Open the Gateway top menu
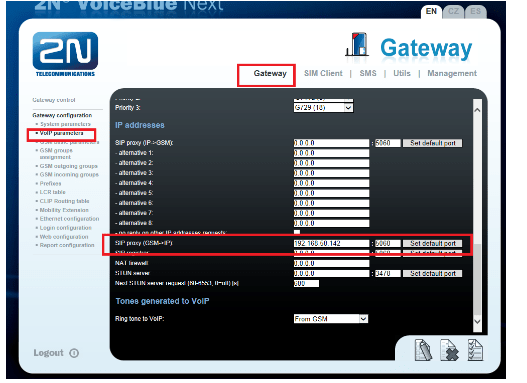The height and width of the screenshot is (383, 527). [270, 73]
